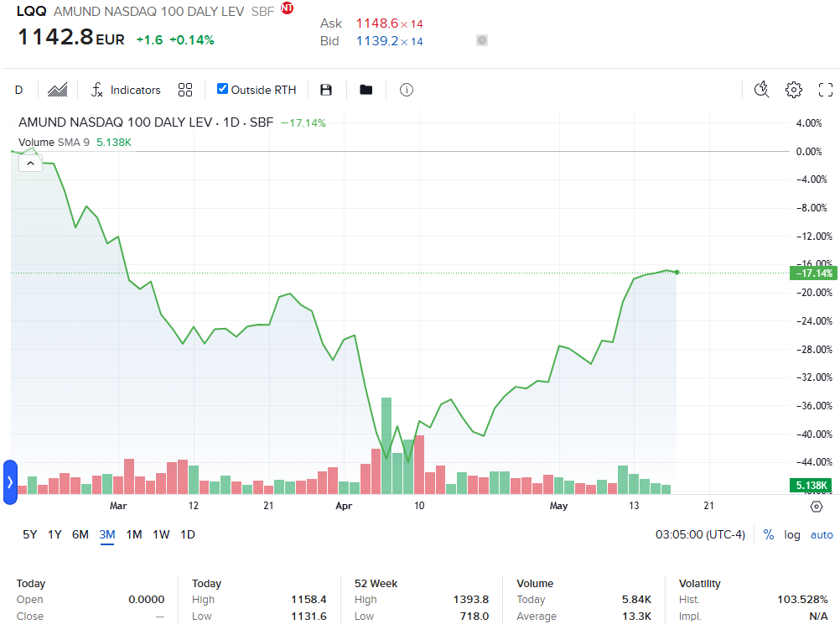Click the NT red badge icon
Viewport: 840px width, 640px height.
[288, 8]
